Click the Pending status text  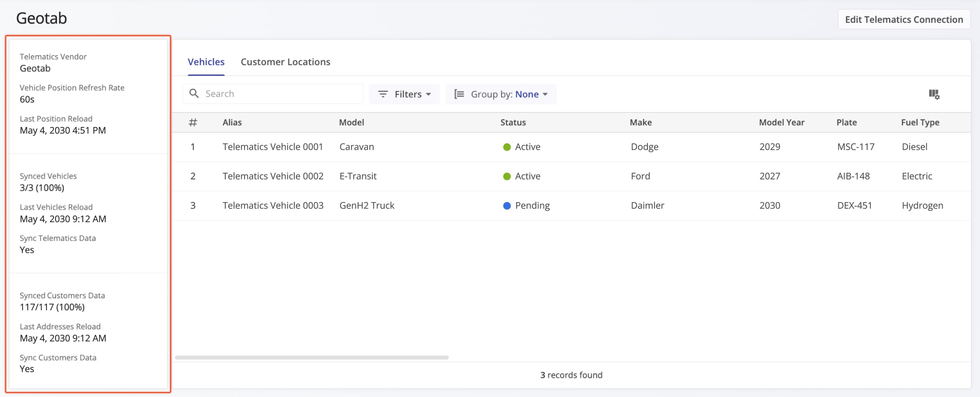click(532, 205)
